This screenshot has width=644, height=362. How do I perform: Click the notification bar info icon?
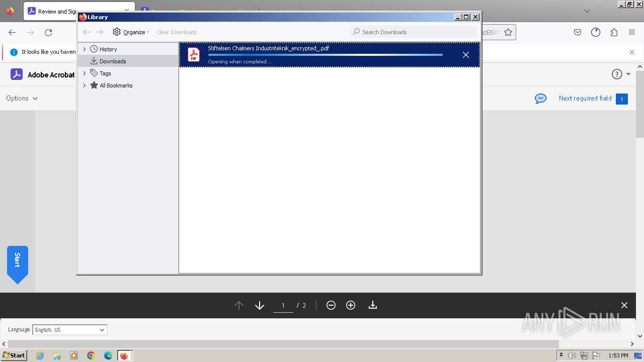pyautogui.click(x=14, y=52)
